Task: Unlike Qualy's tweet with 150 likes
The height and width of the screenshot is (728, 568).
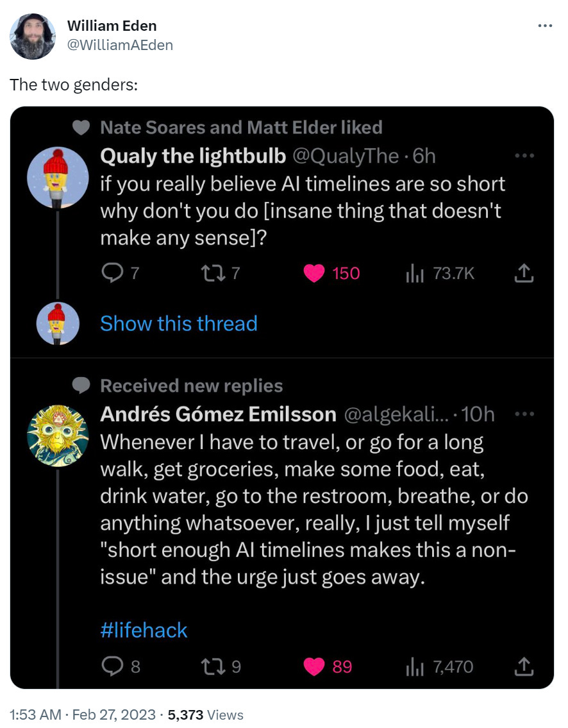Action: [x=315, y=274]
